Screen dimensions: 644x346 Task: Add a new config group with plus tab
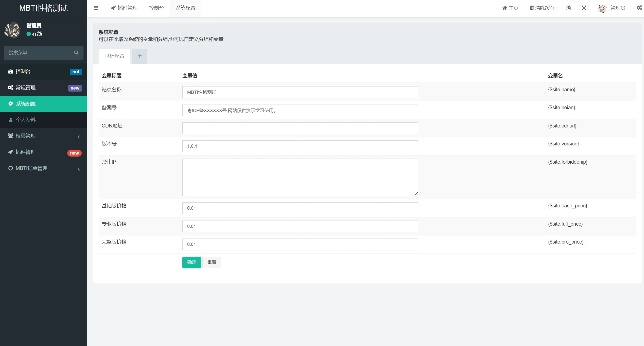point(140,56)
